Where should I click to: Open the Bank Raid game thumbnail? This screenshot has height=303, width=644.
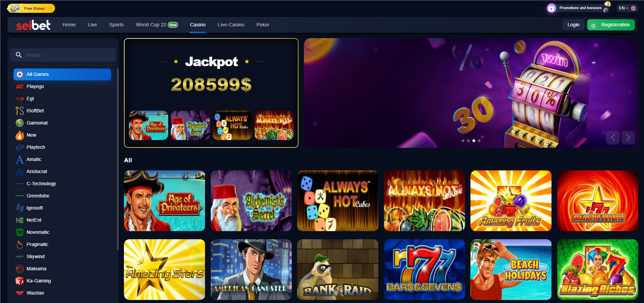point(338,270)
